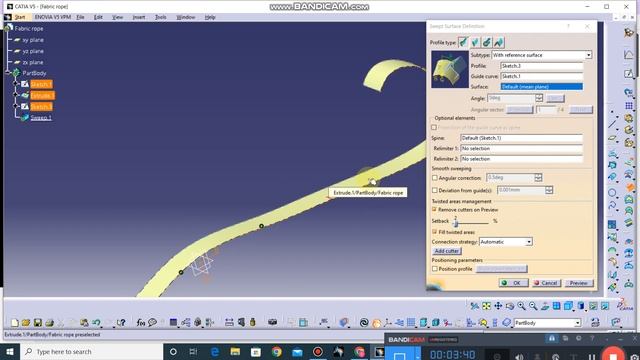This screenshot has width=640, height=360.
Task: Click the Guide curve field showing Sketch.1
Action: (542, 76)
